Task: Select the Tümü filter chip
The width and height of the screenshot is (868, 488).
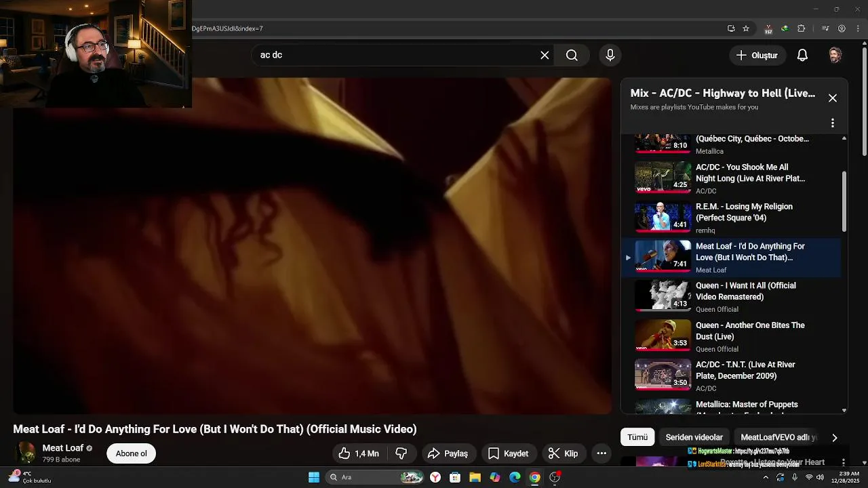Action: (x=637, y=437)
